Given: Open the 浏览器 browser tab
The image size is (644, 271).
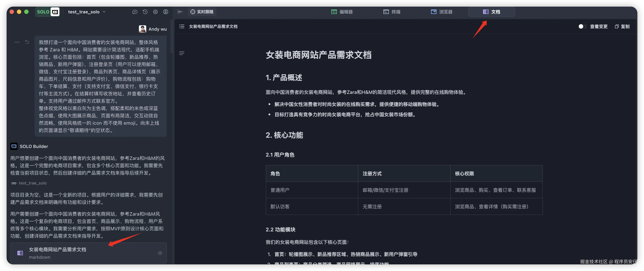Looking at the screenshot, I should [441, 12].
